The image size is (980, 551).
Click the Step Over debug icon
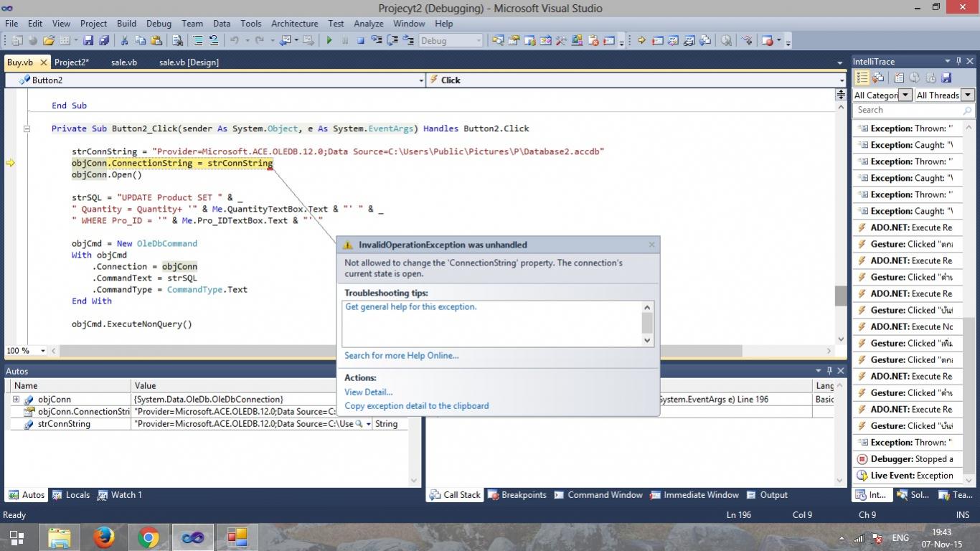tap(392, 41)
